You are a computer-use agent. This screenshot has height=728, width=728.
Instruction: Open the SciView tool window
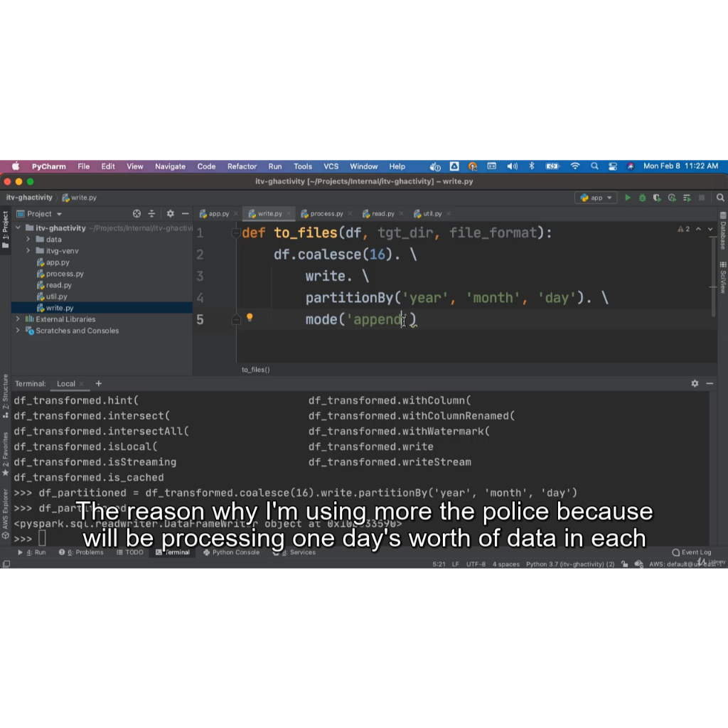click(x=723, y=277)
